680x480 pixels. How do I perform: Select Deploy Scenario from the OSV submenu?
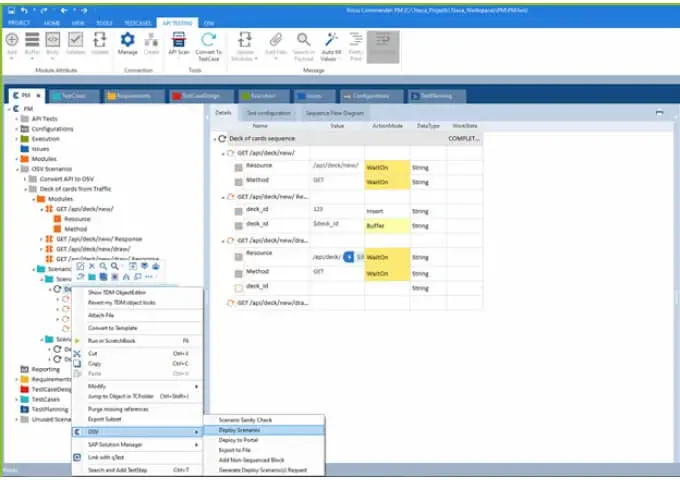click(x=239, y=429)
